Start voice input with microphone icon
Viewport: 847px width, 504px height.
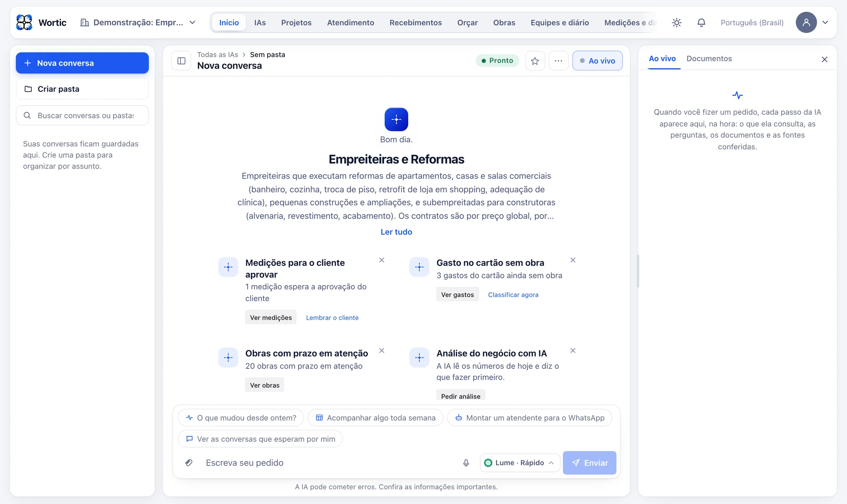466,463
